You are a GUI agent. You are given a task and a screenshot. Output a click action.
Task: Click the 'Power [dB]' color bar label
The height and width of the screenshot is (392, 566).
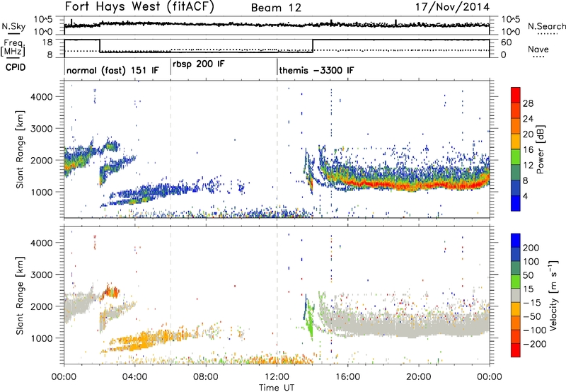tap(541, 149)
